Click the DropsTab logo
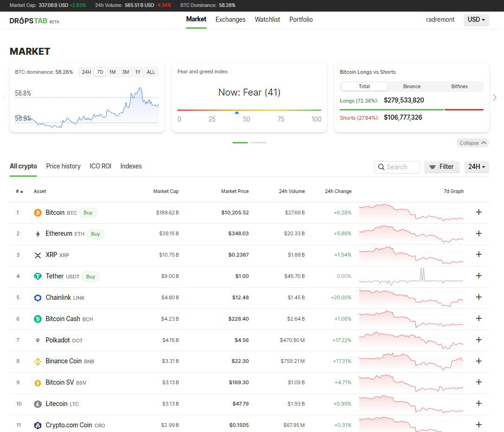 (x=34, y=20)
